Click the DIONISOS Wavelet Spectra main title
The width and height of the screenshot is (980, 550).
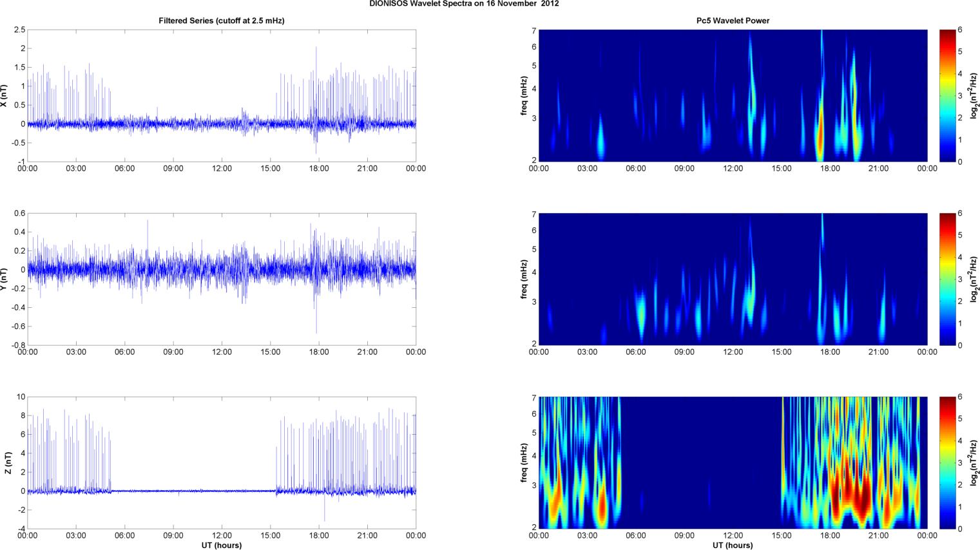tap(464, 4)
